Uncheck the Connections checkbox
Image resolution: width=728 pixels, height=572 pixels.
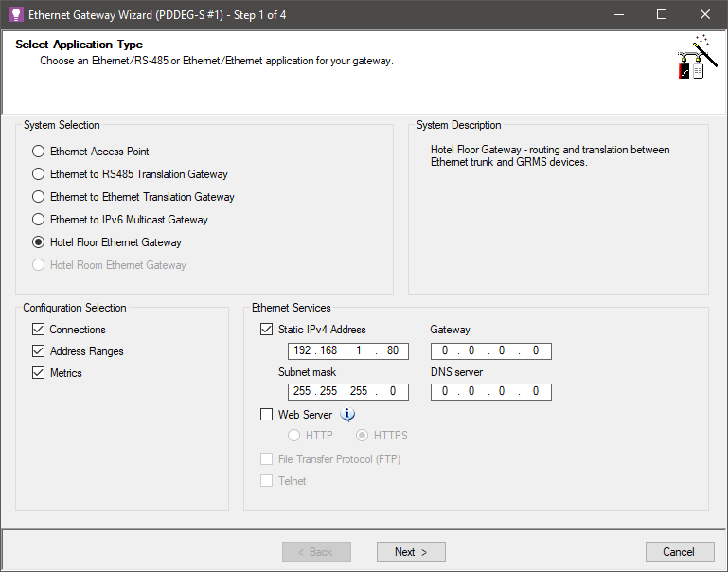(39, 330)
